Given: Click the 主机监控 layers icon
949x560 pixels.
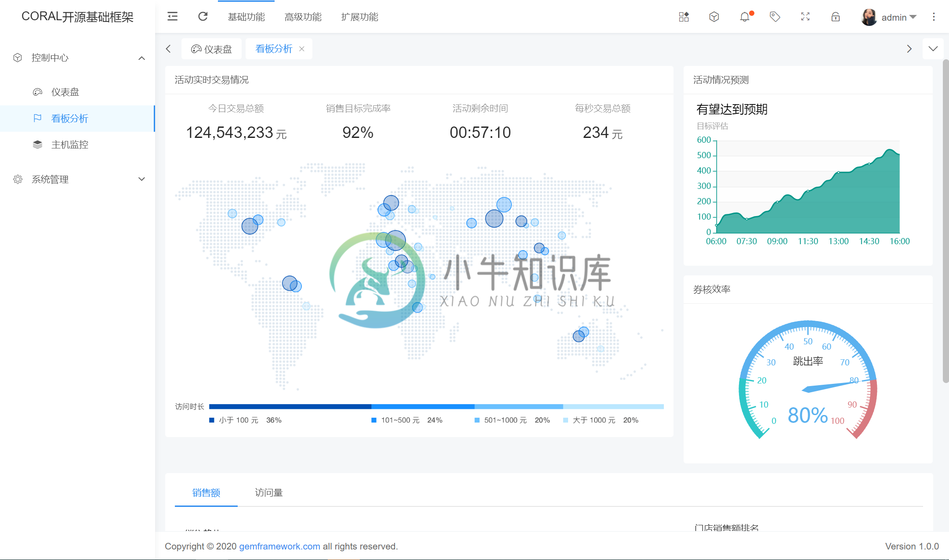Looking at the screenshot, I should point(38,145).
